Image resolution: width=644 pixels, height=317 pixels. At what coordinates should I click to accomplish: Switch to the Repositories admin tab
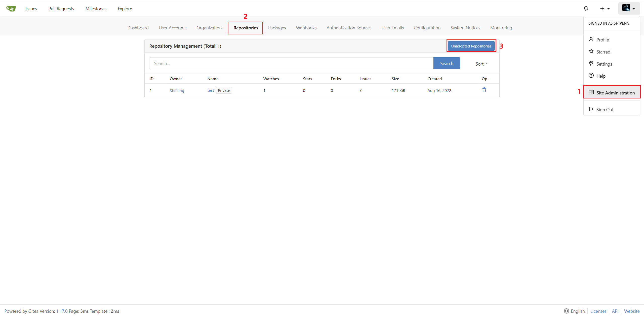[246, 28]
